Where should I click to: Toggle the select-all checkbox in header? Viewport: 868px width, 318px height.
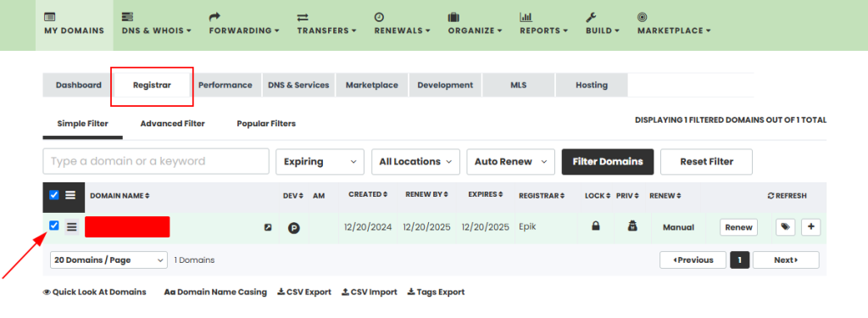[53, 195]
